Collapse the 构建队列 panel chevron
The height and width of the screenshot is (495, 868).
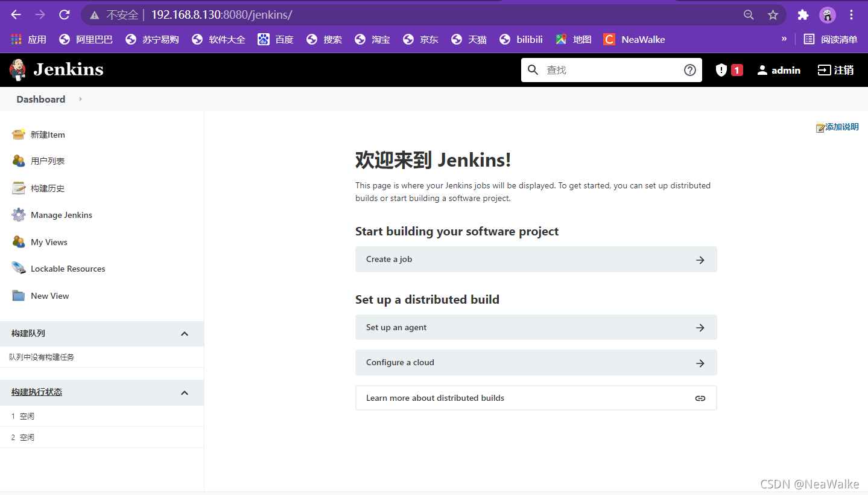(185, 334)
